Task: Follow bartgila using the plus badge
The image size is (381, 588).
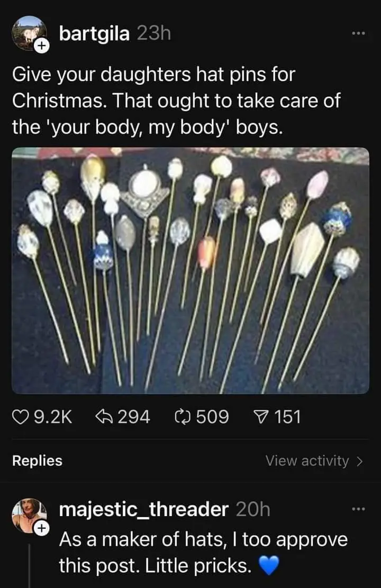Action: [41, 46]
